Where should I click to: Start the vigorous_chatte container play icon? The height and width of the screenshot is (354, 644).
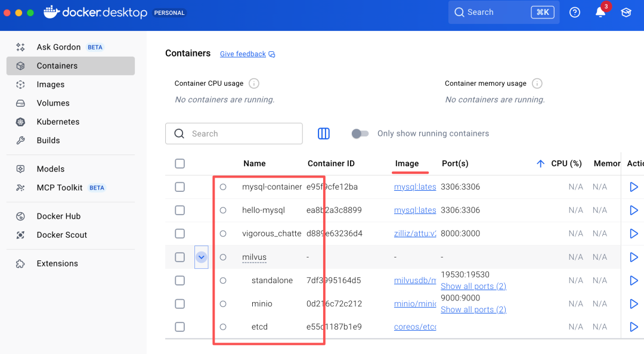pyautogui.click(x=634, y=234)
